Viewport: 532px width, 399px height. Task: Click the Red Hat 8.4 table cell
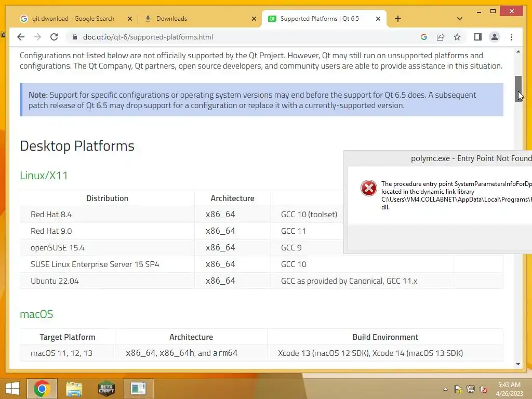tap(107, 215)
